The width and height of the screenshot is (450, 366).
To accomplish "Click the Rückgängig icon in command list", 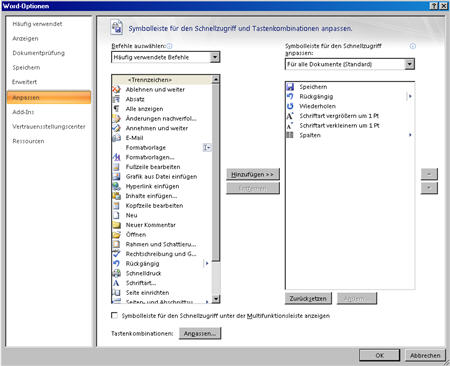I will click(x=116, y=263).
